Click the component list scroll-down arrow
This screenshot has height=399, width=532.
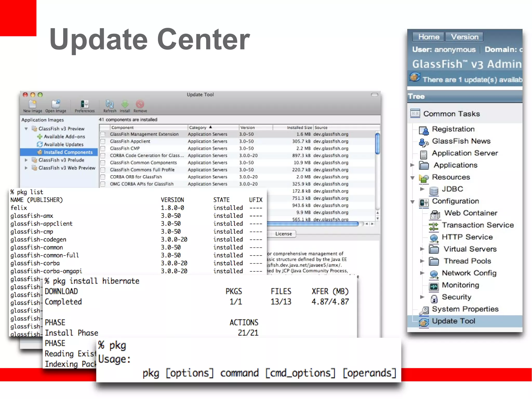377,219
